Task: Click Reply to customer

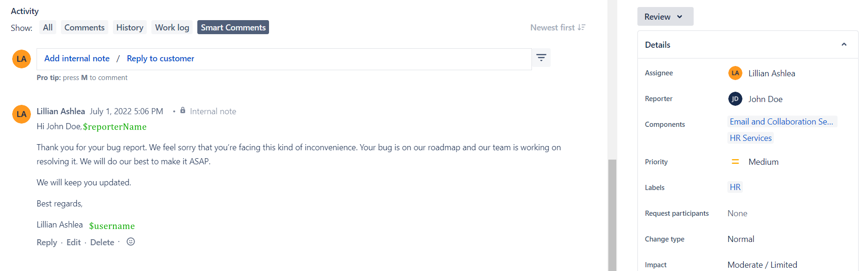Action: click(x=160, y=59)
